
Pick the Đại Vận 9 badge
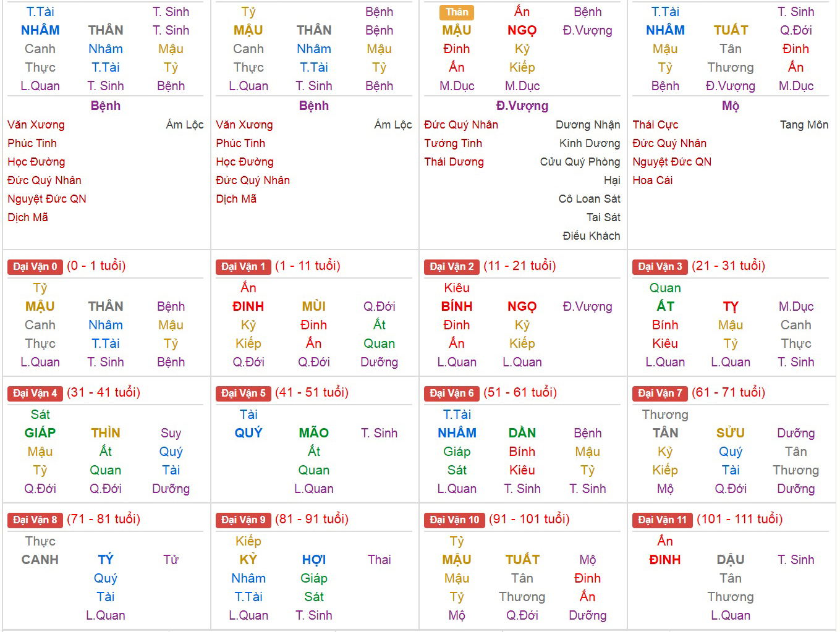point(243,520)
